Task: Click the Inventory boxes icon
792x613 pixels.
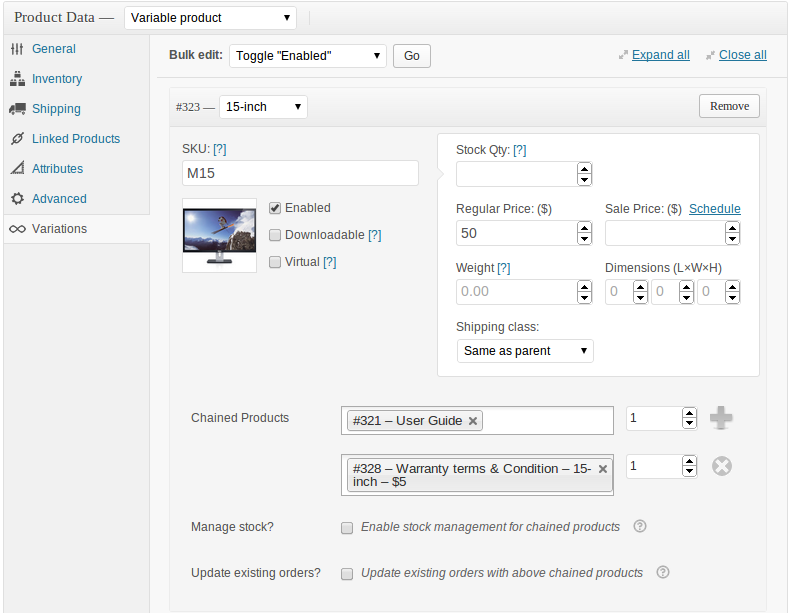Action: pyautogui.click(x=17, y=79)
